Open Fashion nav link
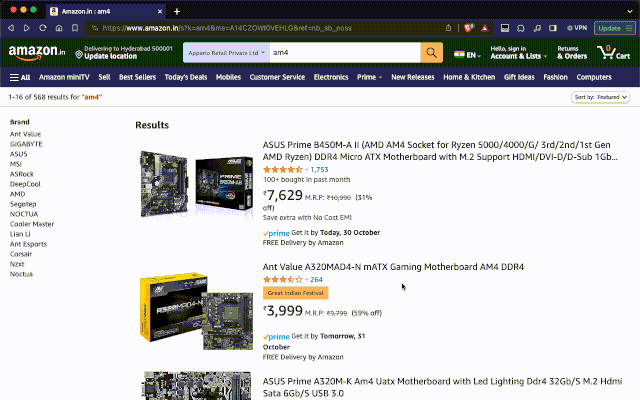The image size is (640, 400). (x=555, y=77)
